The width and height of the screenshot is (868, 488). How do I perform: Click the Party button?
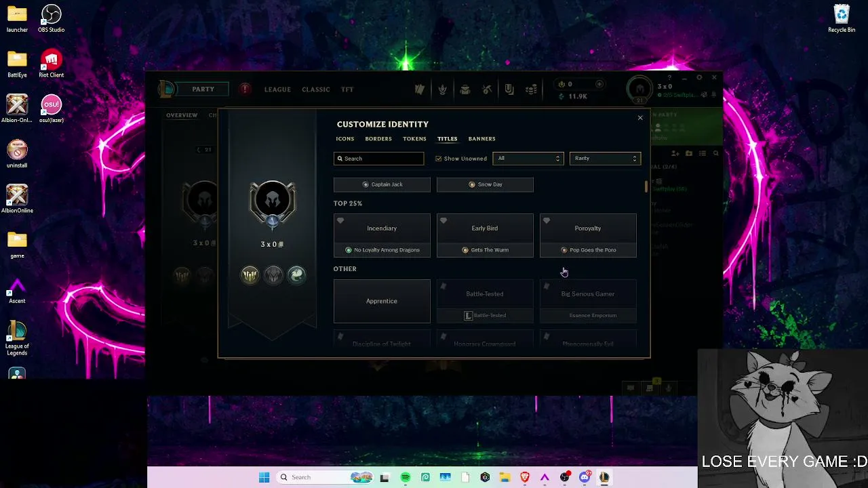point(203,89)
